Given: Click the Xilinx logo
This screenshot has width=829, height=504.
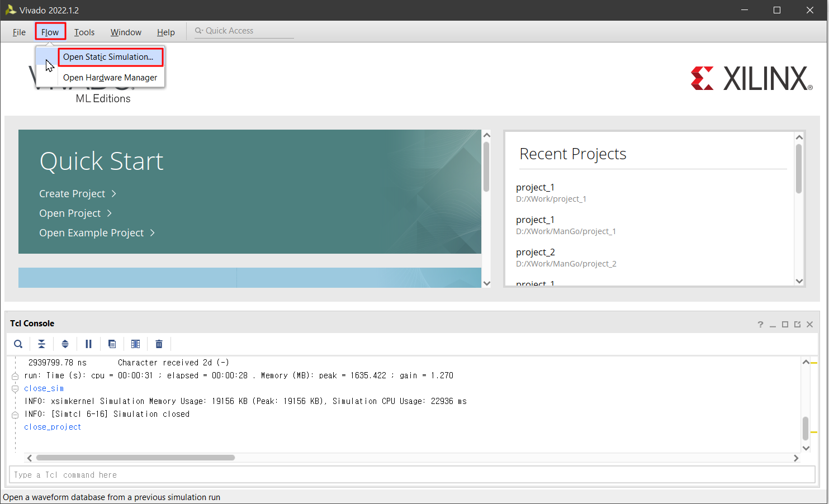Looking at the screenshot, I should coord(751,78).
